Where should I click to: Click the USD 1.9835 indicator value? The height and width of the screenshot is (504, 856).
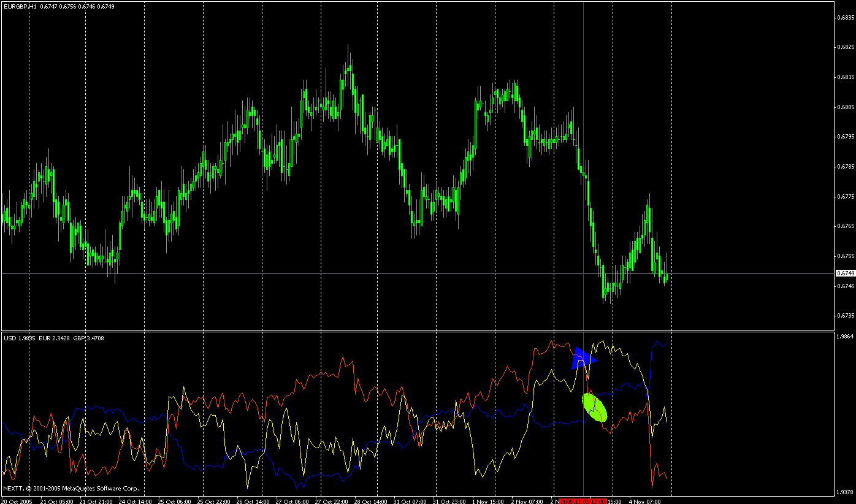tap(20, 338)
